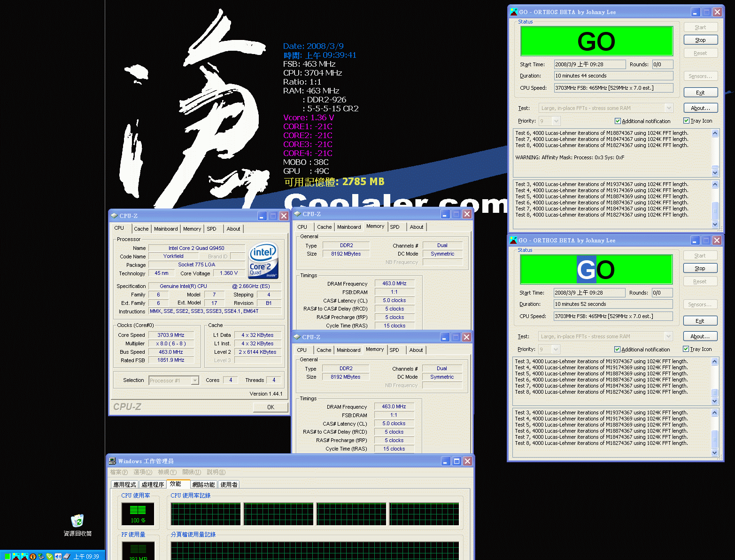735x560 pixels.
Task: Click the green square CPU usage tray icon
Action: coord(8,557)
